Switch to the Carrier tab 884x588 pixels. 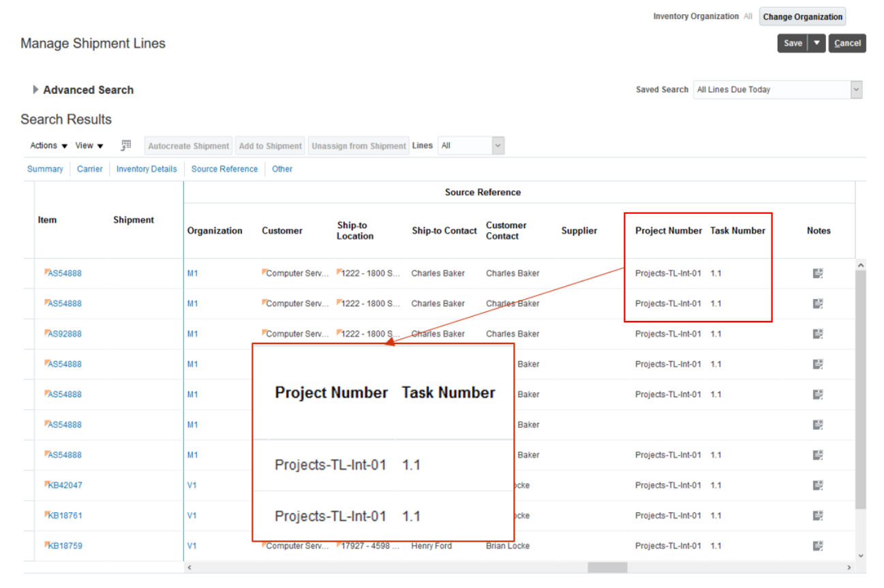coord(89,168)
